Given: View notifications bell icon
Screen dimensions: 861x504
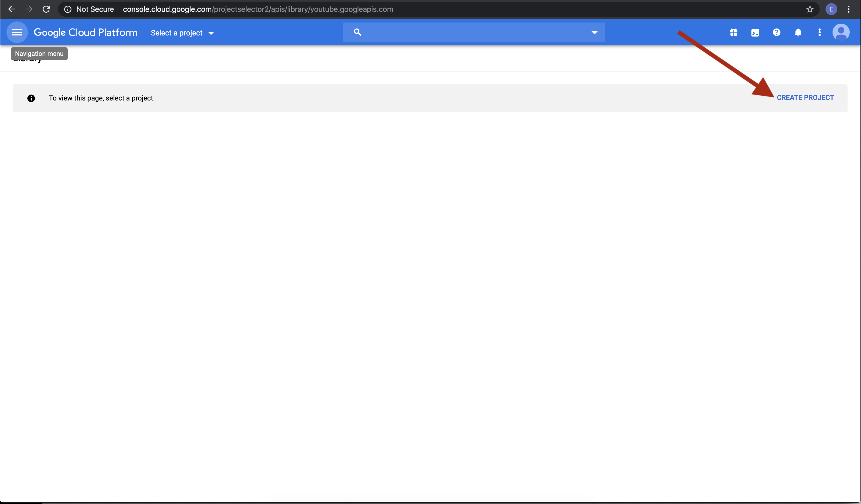Looking at the screenshot, I should tap(798, 33).
